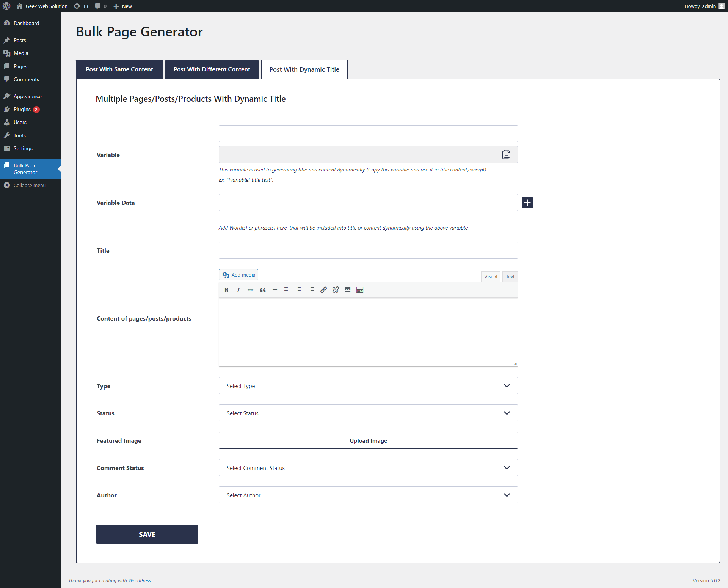Open the admin user avatar menu
Image resolution: width=728 pixels, height=588 pixels.
coord(722,6)
